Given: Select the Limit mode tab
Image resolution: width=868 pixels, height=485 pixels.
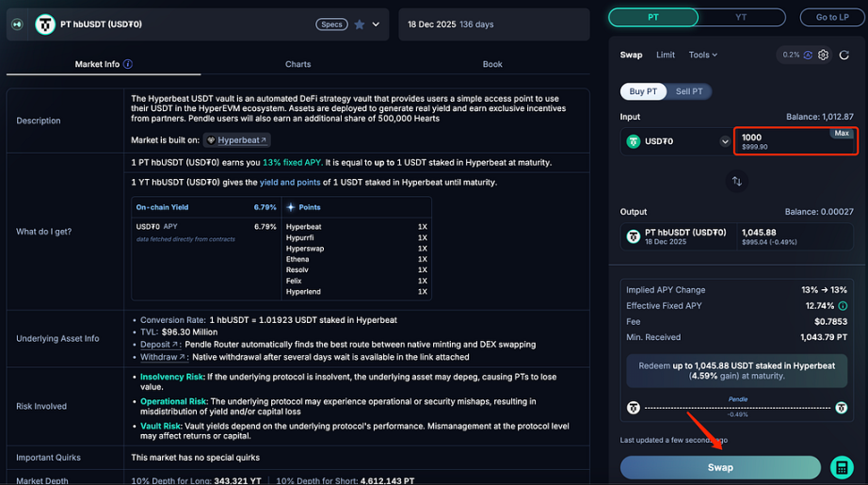Looking at the screenshot, I should [666, 55].
